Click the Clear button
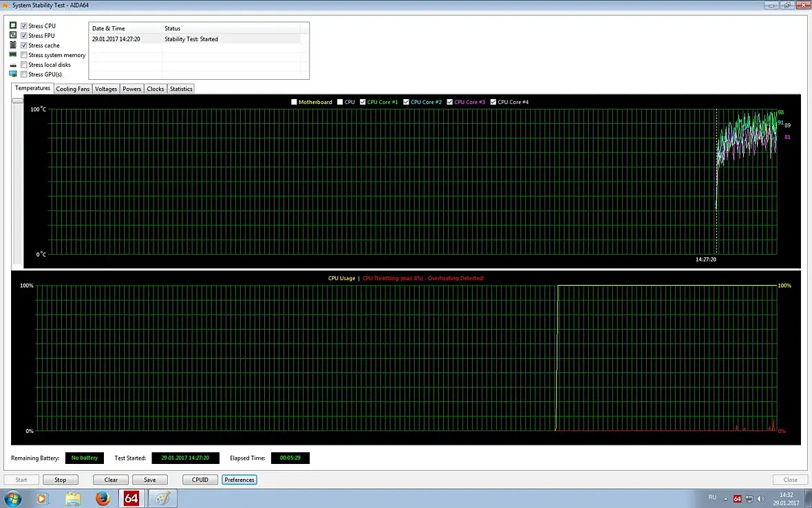 [111, 480]
